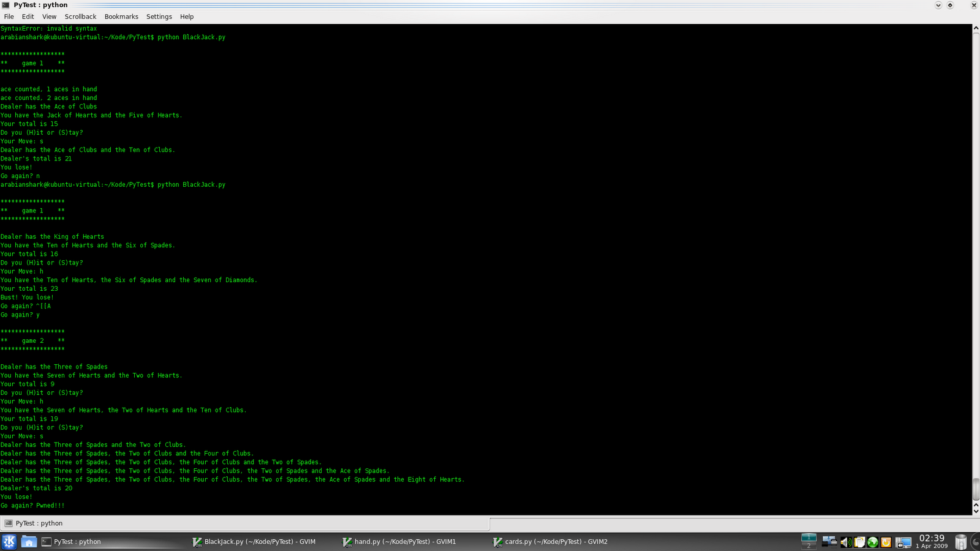Open the Edit menu
This screenshot has width=980, height=551.
click(x=28, y=17)
